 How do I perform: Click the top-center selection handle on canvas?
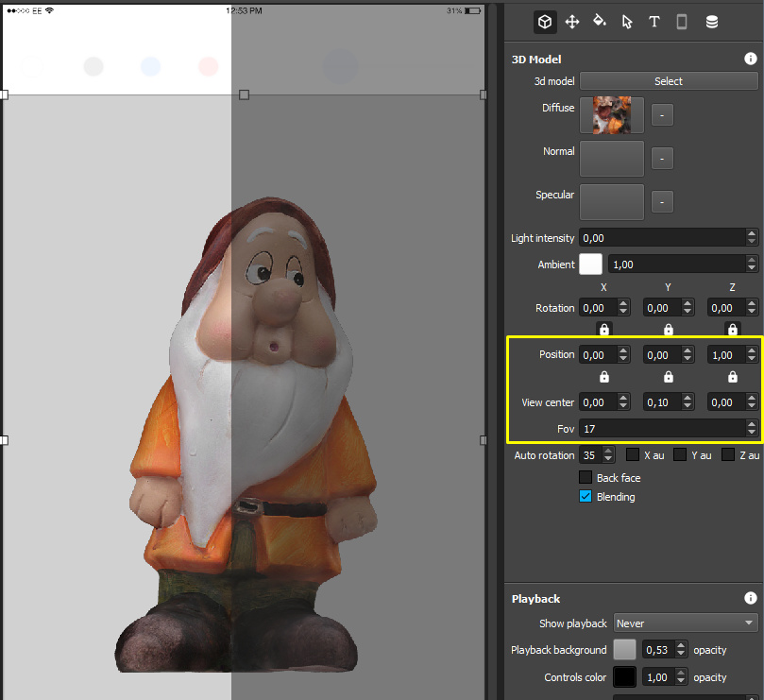point(244,94)
